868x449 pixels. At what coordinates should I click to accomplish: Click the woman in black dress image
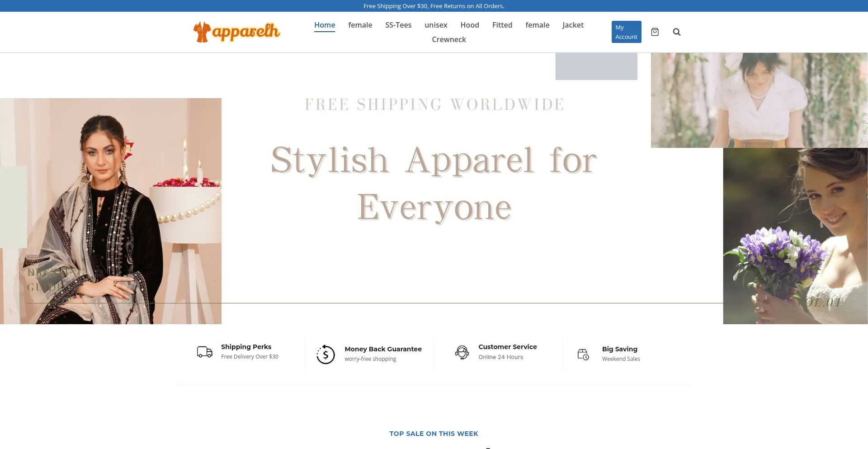111,211
